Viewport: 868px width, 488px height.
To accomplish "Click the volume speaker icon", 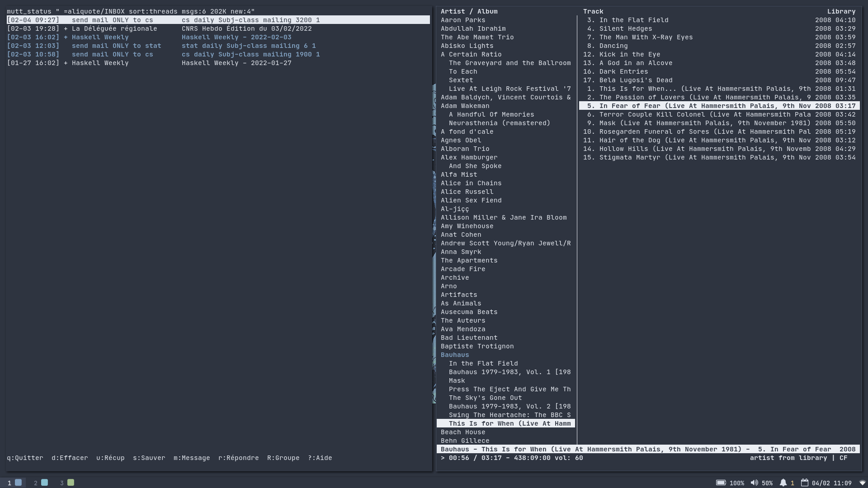I will coord(753,483).
